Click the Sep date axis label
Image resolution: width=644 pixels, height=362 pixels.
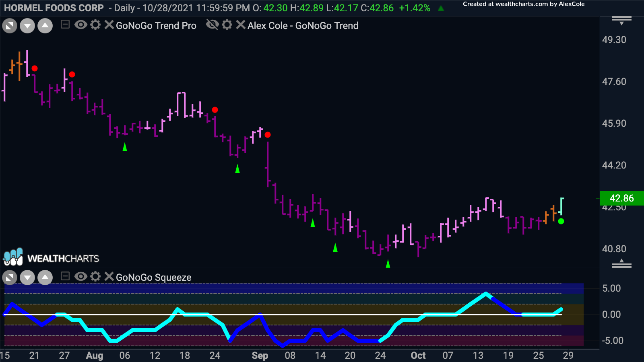click(x=260, y=356)
